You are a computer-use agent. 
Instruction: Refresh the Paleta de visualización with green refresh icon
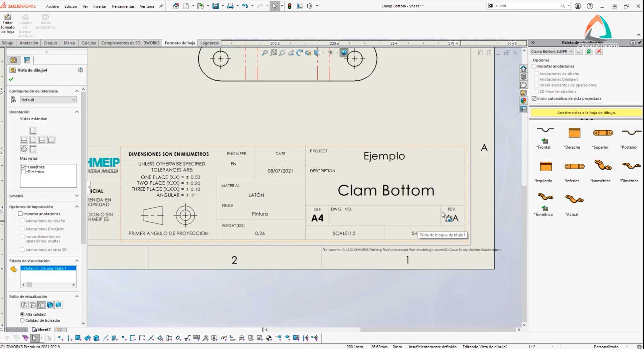click(588, 51)
